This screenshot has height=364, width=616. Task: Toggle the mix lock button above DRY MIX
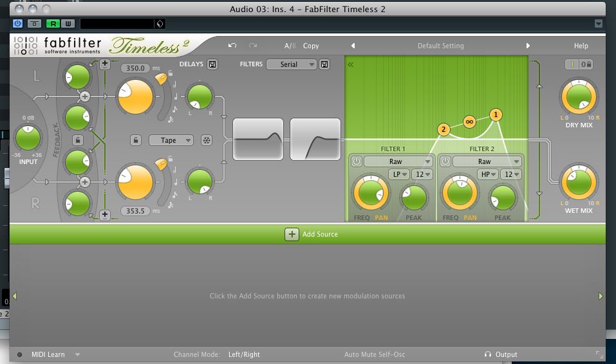coord(586,64)
